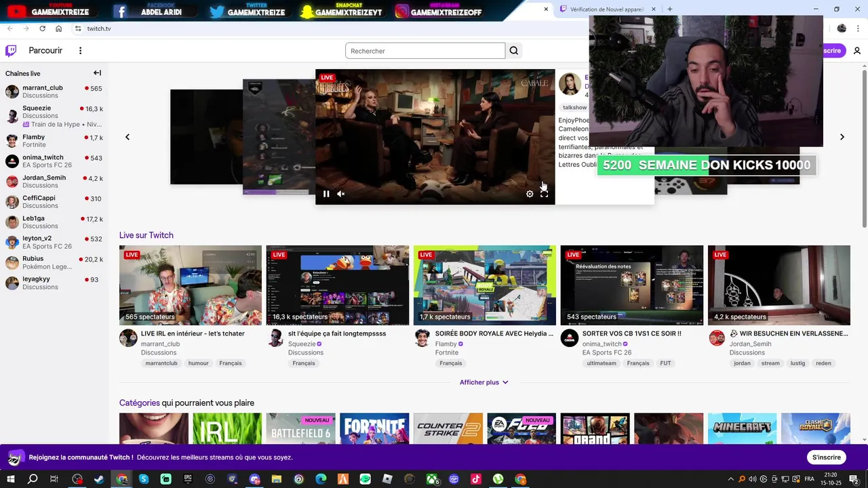
Task: Open Windows Start menu
Action: pyautogui.click(x=11, y=479)
